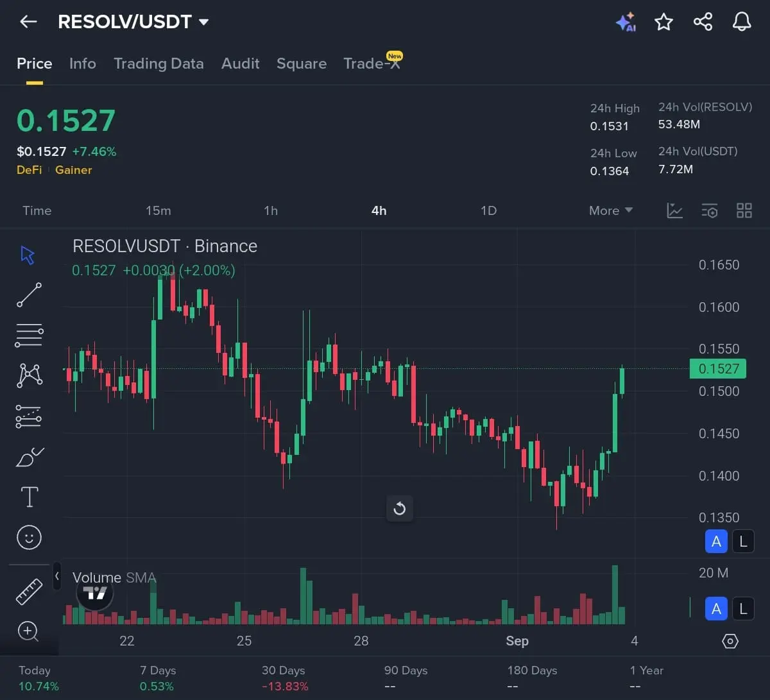Reset chart view with circular arrow button
The height and width of the screenshot is (700, 770).
(399, 509)
